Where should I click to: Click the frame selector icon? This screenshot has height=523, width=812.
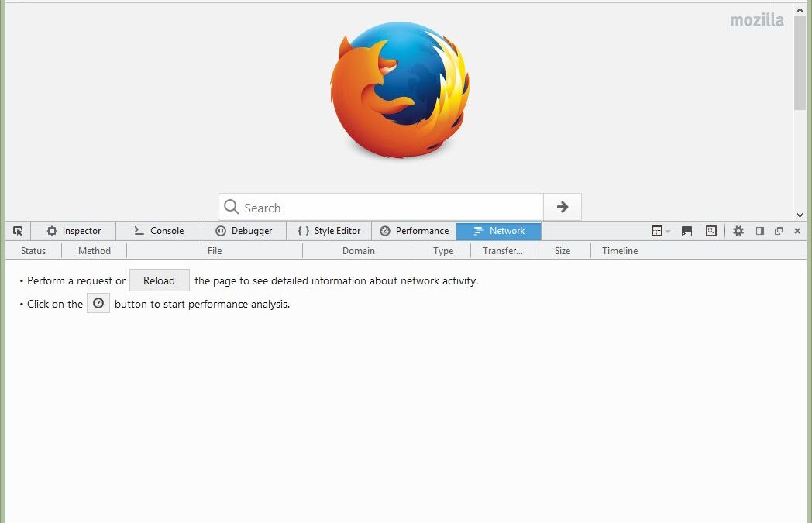point(656,231)
